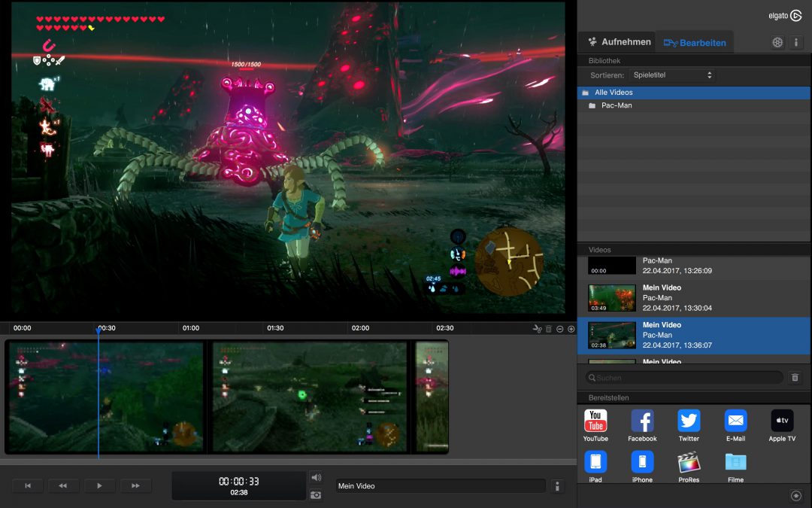This screenshot has width=812, height=508.
Task: Select the Mein Video entry from 13:36:07
Action: click(x=694, y=336)
